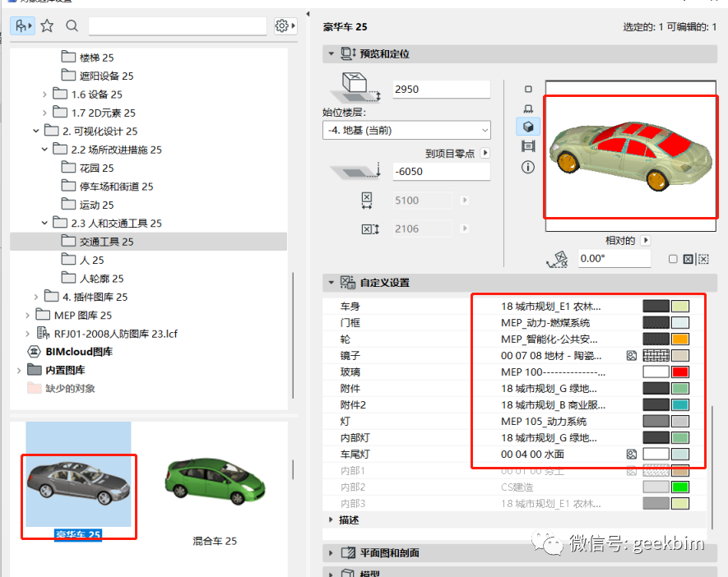Click the RFJ01-2008人防图库 library file icon
The width and height of the screenshot is (728, 577).
tap(43, 333)
